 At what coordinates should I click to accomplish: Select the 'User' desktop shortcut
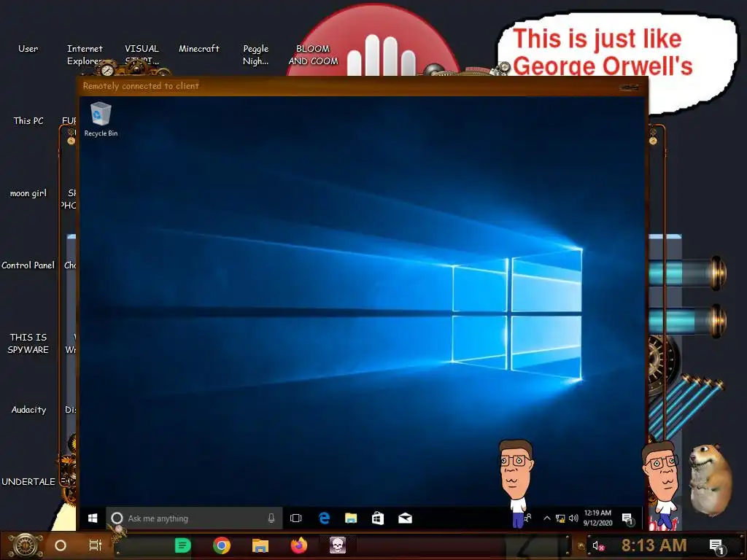(x=28, y=49)
